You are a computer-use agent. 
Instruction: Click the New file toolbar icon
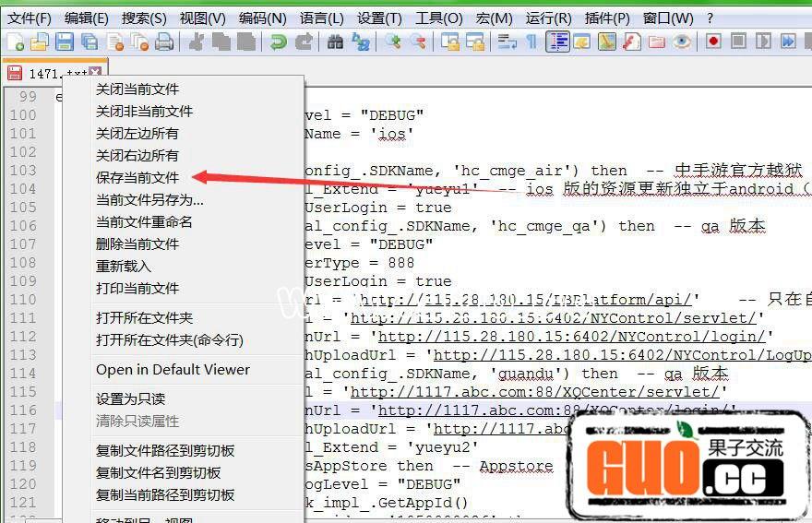(x=16, y=42)
